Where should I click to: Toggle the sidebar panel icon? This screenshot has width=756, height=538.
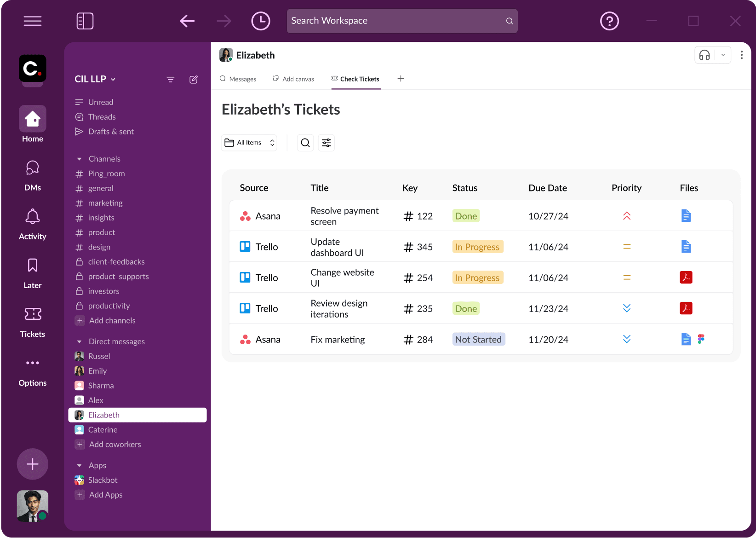click(x=85, y=21)
